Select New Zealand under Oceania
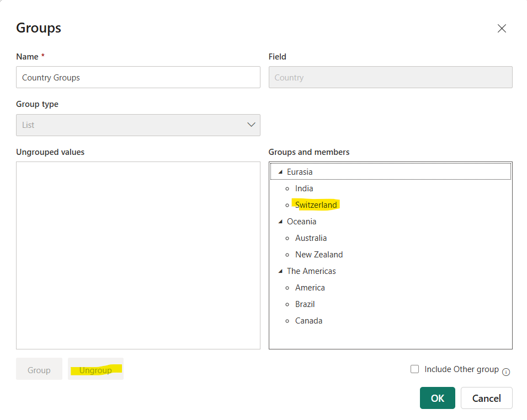Image resolution: width=527 pixels, height=420 pixels. [319, 254]
